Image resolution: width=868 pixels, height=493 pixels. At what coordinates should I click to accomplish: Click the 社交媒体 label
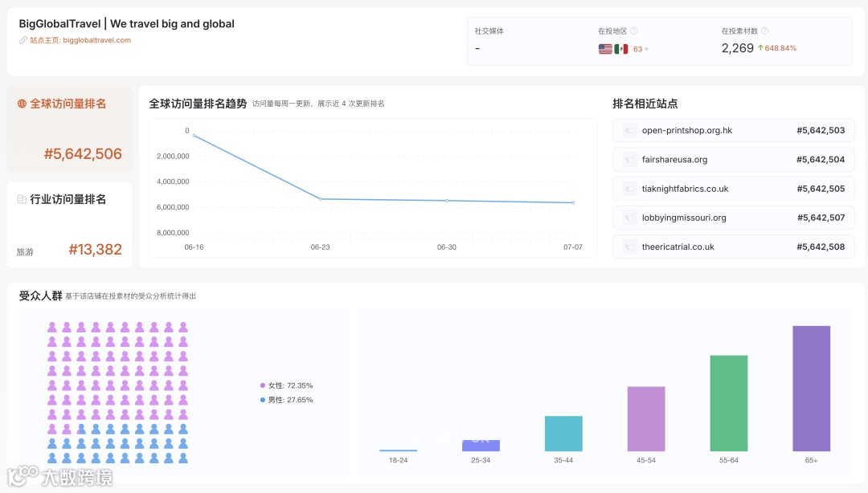489,31
